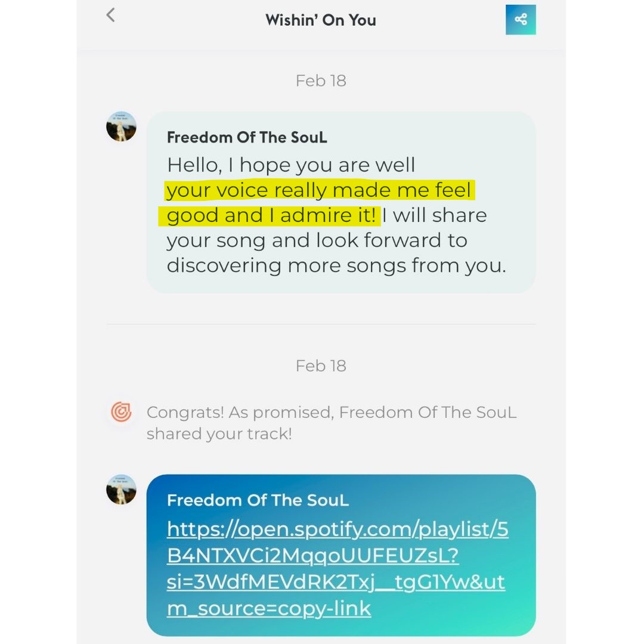Tap the second Feb 18 date label

pyautogui.click(x=321, y=366)
